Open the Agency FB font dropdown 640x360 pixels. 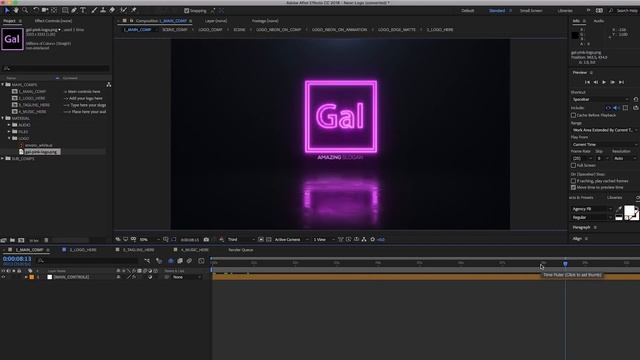[592, 209]
